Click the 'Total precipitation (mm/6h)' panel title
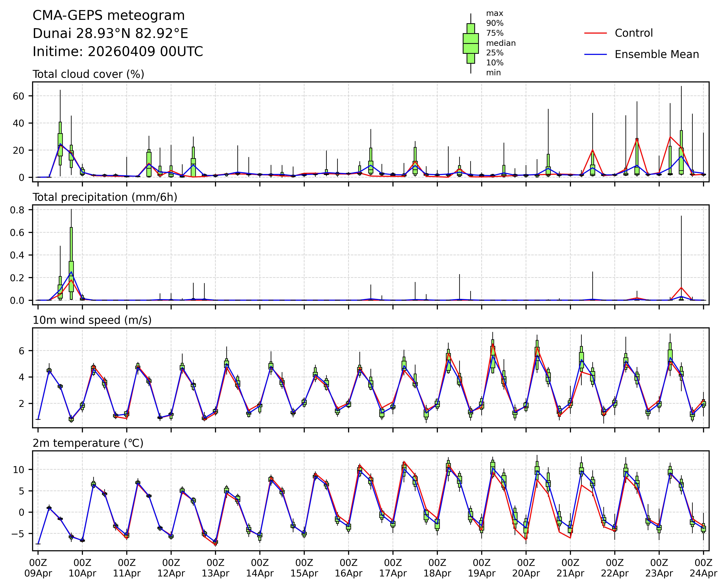 (105, 197)
